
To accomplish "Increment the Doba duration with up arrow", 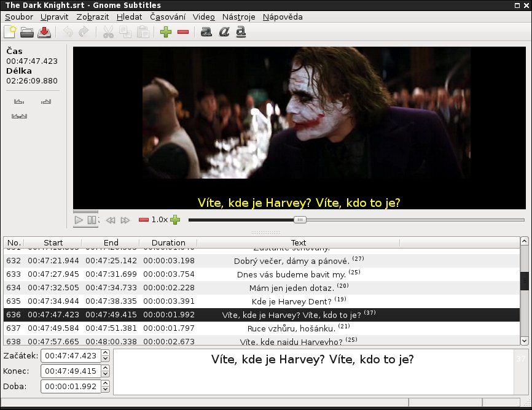I will (x=106, y=383).
